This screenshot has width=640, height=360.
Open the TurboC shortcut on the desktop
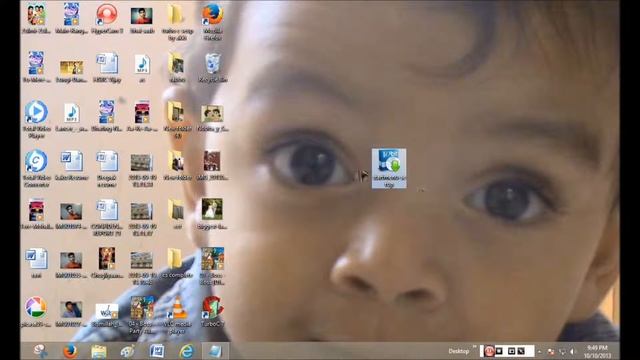(x=212, y=312)
